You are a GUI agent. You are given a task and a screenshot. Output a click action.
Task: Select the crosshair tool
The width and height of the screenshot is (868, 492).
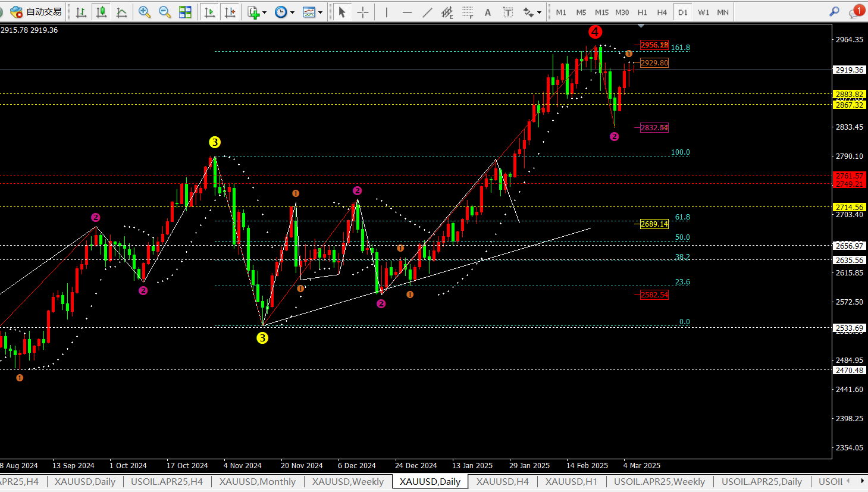[362, 12]
